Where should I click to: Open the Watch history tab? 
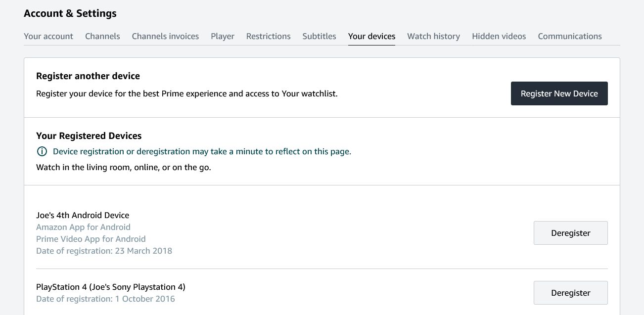pos(433,36)
